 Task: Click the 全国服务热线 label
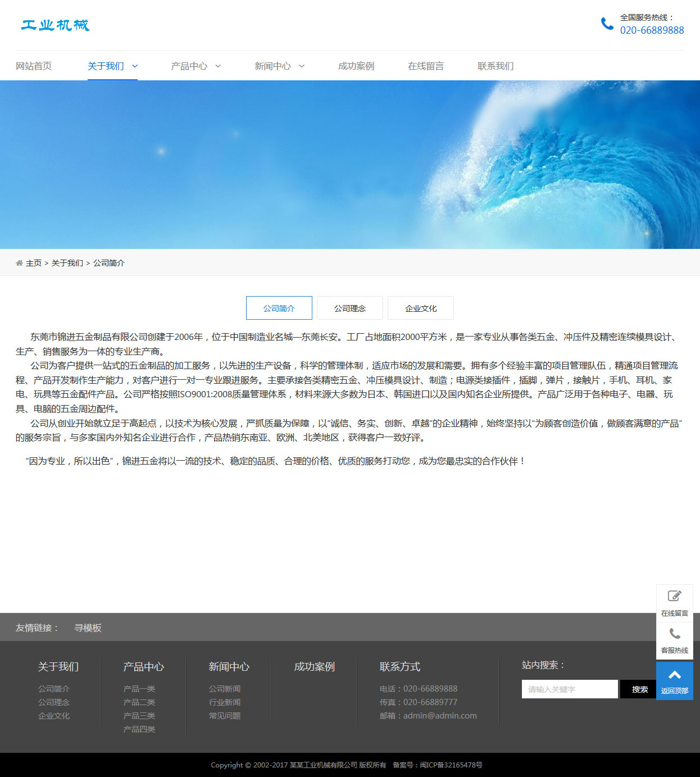647,17
